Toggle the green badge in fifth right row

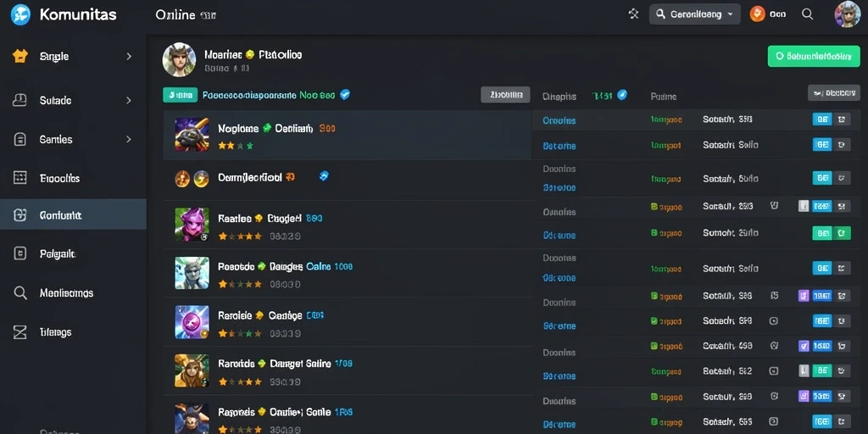822,233
